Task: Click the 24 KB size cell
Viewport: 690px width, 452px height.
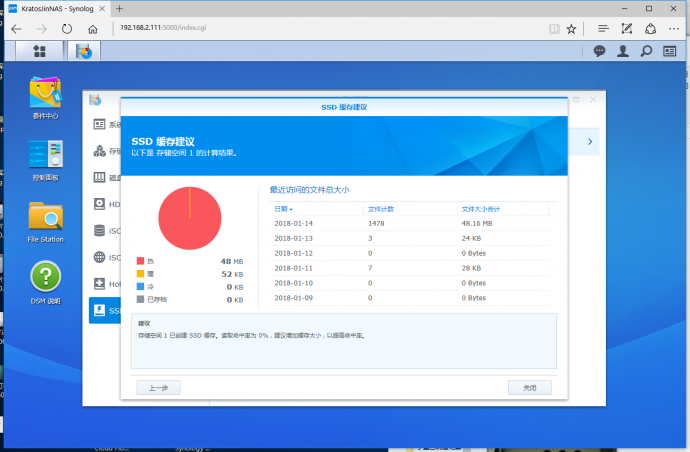Action: pos(471,239)
